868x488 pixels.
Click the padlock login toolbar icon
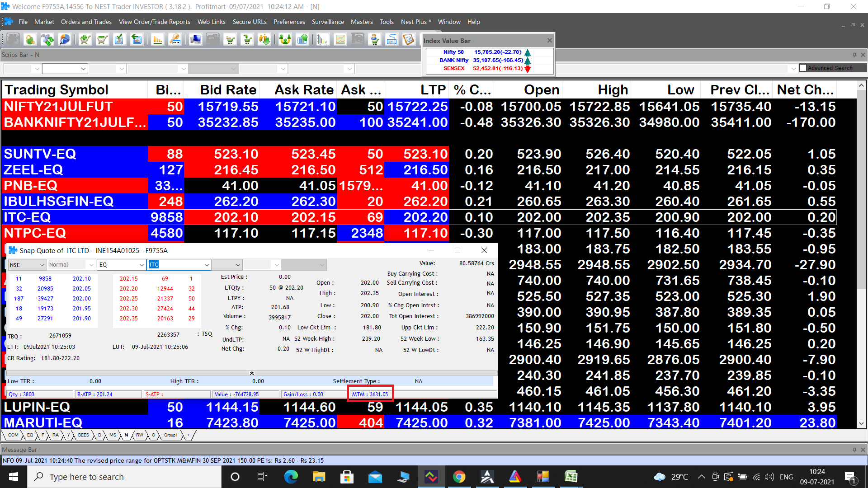click(x=30, y=40)
